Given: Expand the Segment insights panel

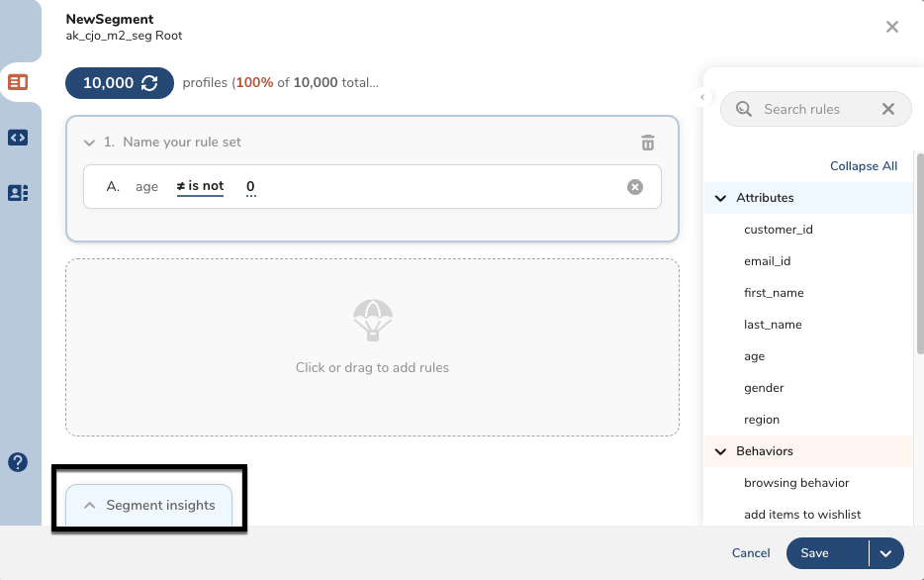Looking at the screenshot, I should point(148,505).
